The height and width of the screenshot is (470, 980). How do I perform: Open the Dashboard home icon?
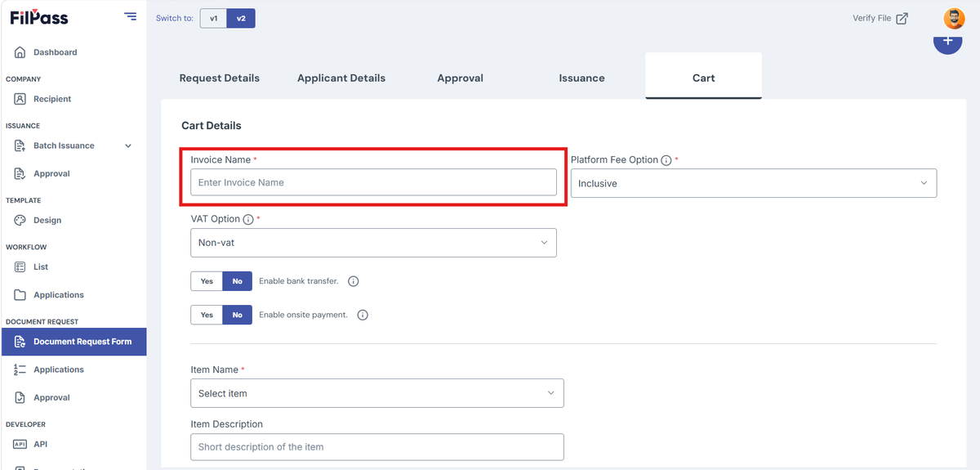coord(20,52)
